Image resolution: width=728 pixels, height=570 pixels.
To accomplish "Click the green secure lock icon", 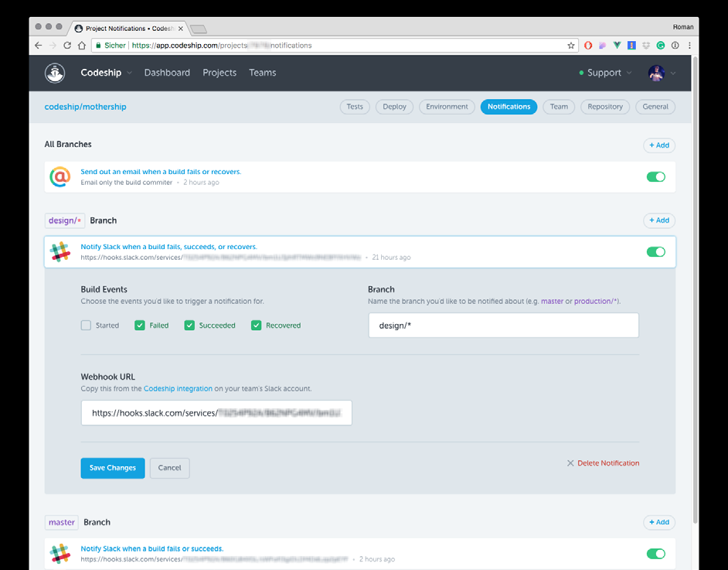I will coord(98,46).
